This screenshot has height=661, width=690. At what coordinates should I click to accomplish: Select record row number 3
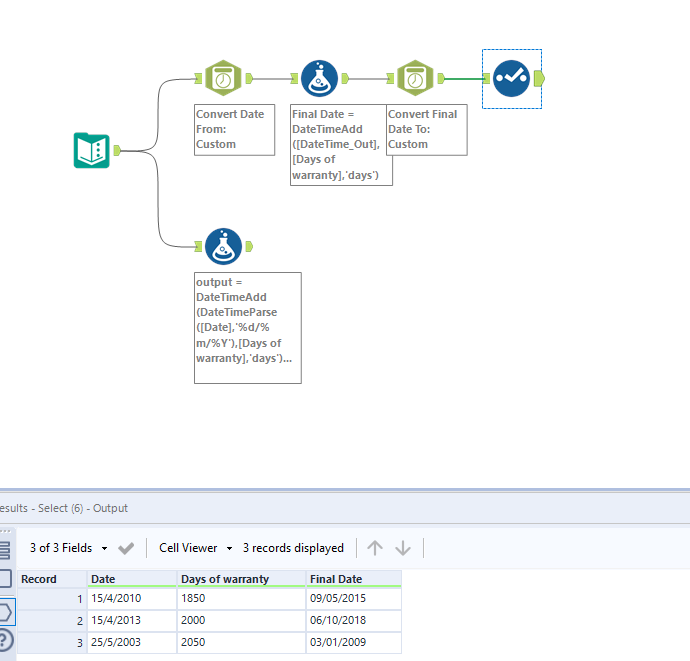point(51,643)
